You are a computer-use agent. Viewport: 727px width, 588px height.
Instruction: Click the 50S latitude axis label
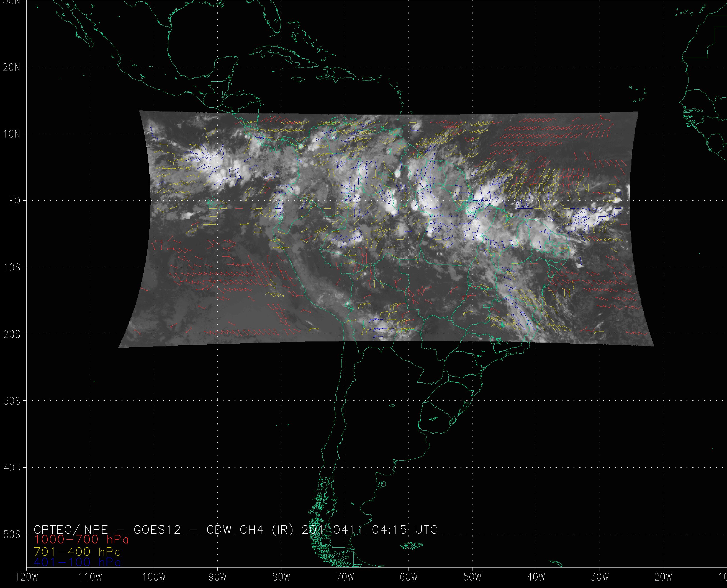(x=12, y=535)
